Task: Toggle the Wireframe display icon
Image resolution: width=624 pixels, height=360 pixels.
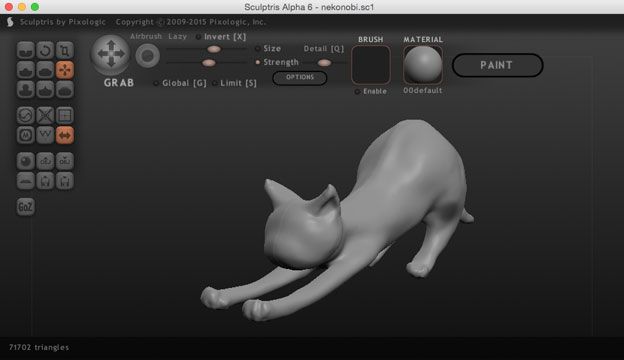Action: pos(45,135)
